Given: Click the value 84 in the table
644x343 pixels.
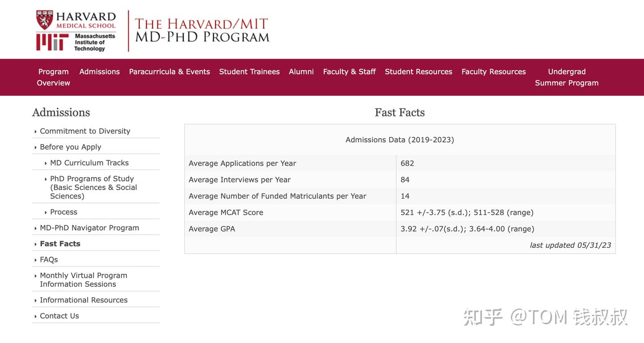Looking at the screenshot, I should (405, 180).
